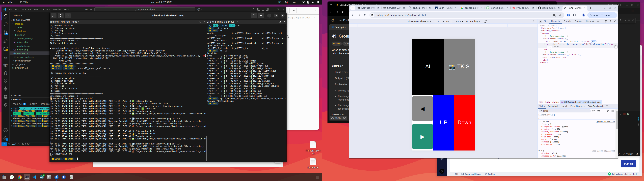Open VS Code Search sidebar icon
The height and width of the screenshot is (181, 644).
tap(6, 24)
